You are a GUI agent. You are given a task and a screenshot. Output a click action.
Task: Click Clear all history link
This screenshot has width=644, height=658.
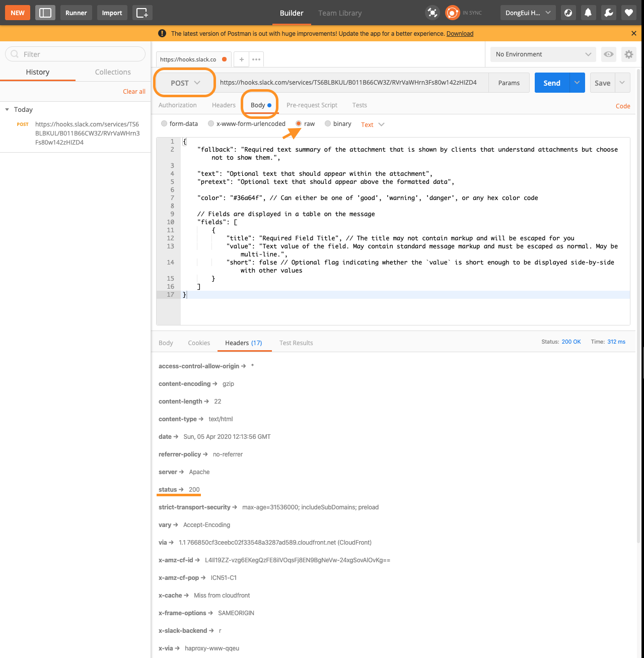coord(134,92)
